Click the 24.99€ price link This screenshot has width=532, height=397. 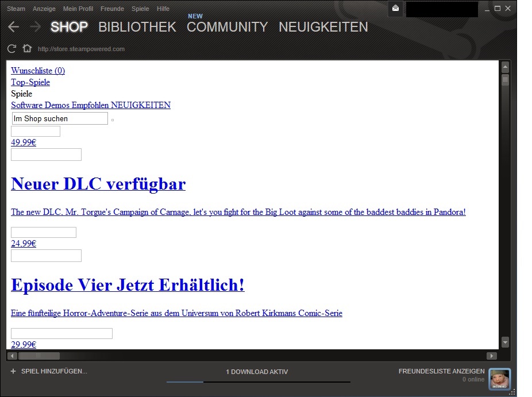[x=24, y=243]
